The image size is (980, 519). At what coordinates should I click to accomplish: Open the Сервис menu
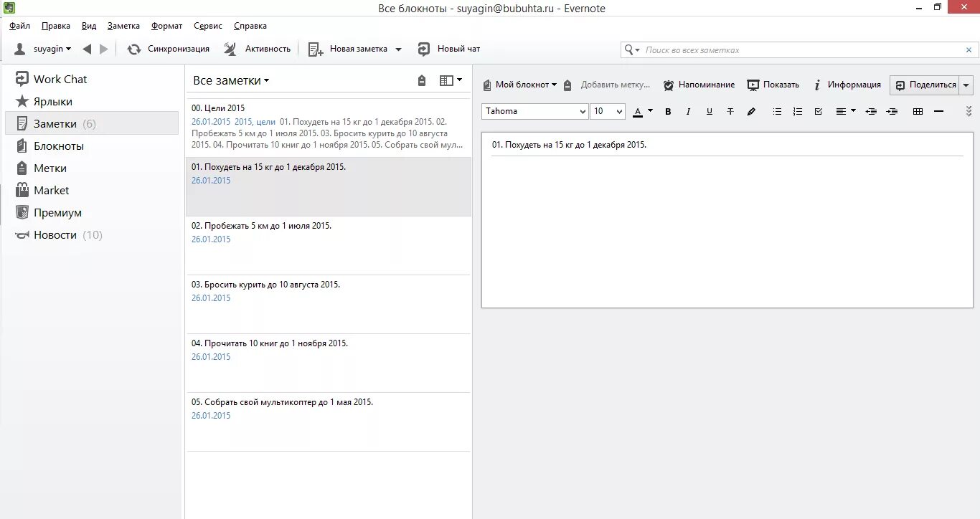pyautogui.click(x=208, y=26)
